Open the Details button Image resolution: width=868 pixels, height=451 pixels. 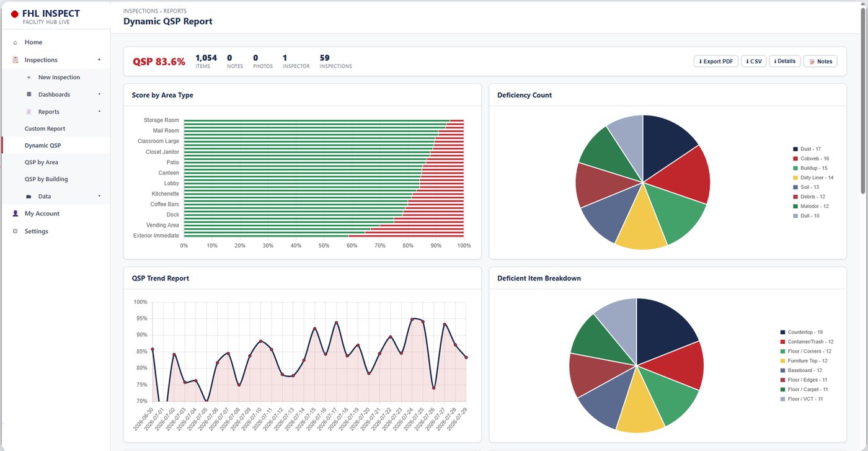coord(785,61)
